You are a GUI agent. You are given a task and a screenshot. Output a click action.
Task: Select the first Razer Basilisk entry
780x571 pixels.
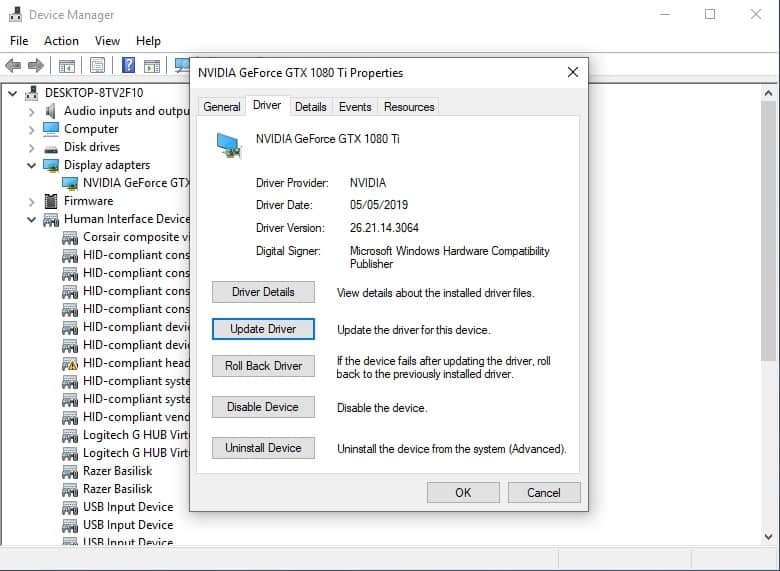click(x=117, y=471)
